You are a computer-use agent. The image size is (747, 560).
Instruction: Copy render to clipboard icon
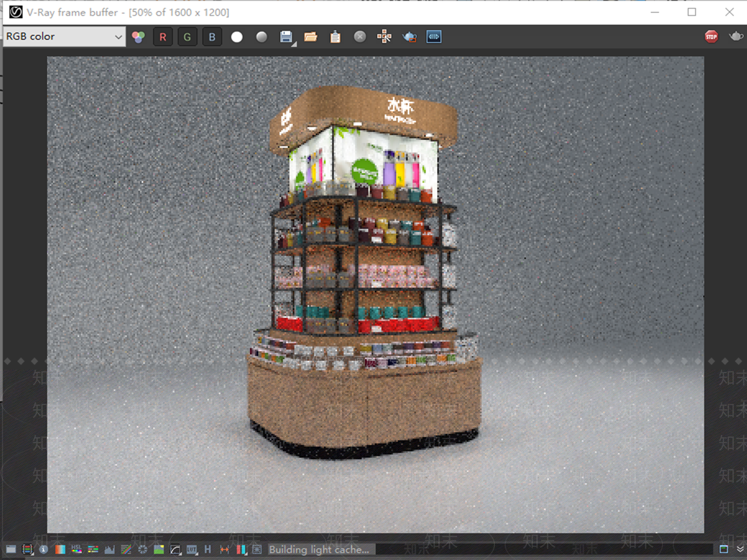point(335,37)
